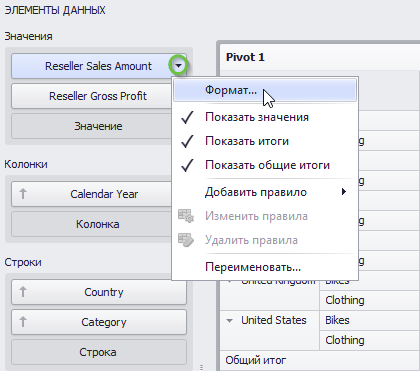Click the Pivot 1 title
Screen dimensions: 420x371
tap(245, 57)
